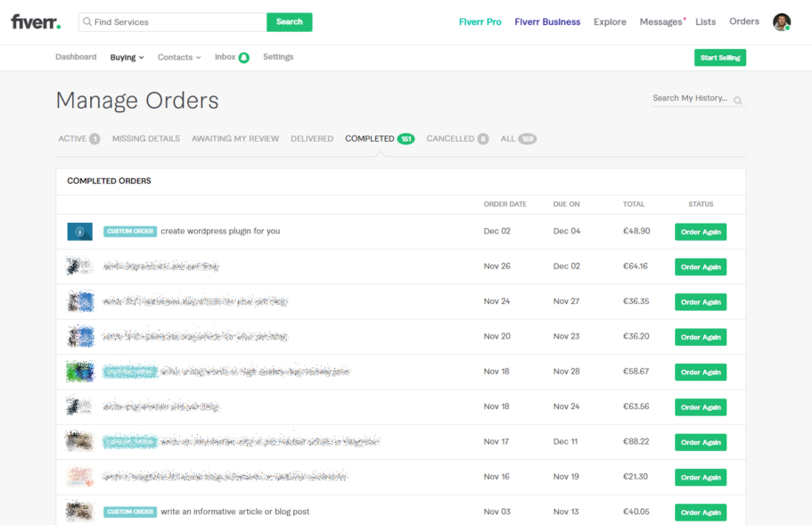This screenshot has width=812, height=525.
Task: Click the Find Services search field
Action: 172,21
